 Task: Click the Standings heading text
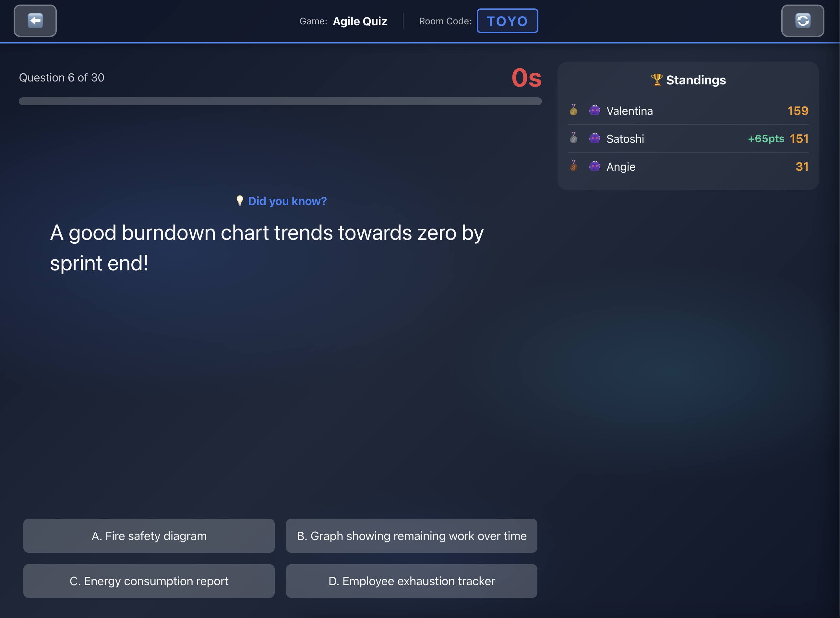coord(696,80)
